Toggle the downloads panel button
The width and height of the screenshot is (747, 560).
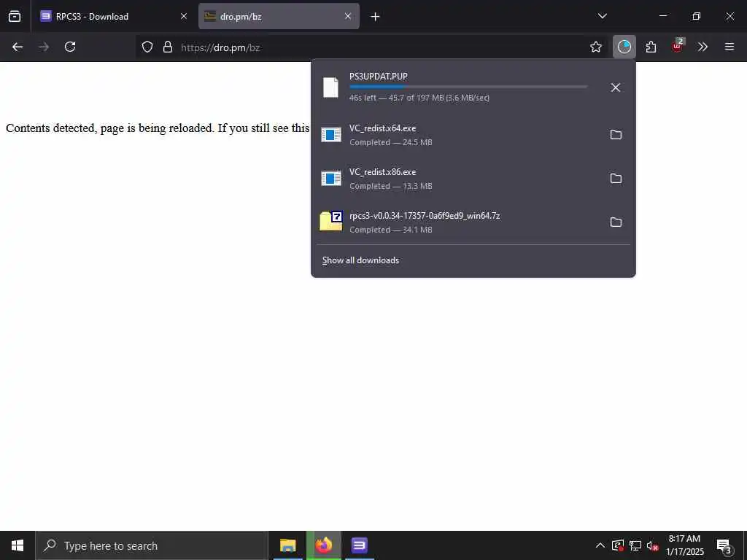pos(624,47)
